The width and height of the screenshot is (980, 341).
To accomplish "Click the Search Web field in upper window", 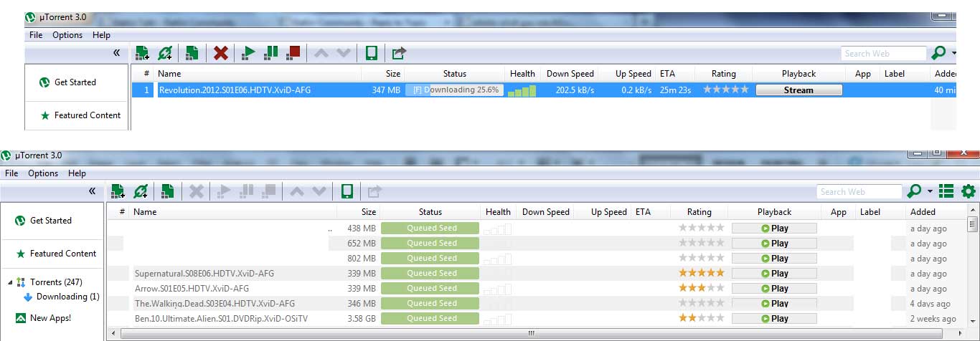I will point(884,53).
